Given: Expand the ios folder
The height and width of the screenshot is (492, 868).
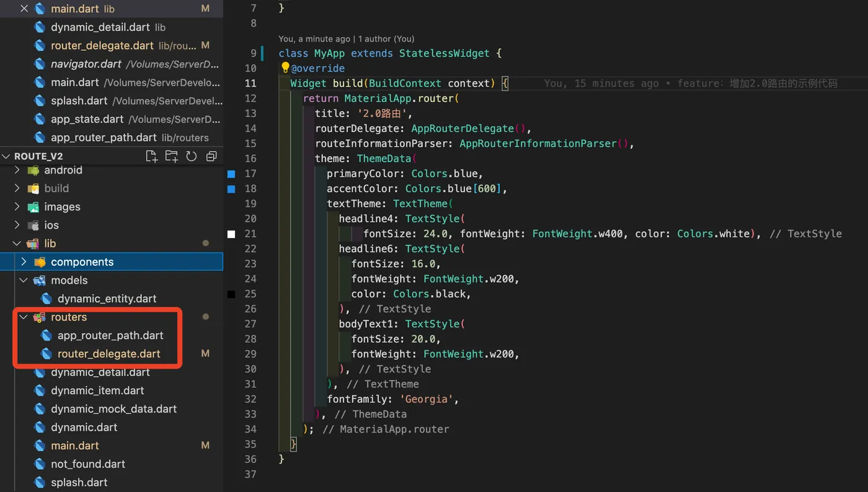Looking at the screenshot, I should pyautogui.click(x=17, y=225).
